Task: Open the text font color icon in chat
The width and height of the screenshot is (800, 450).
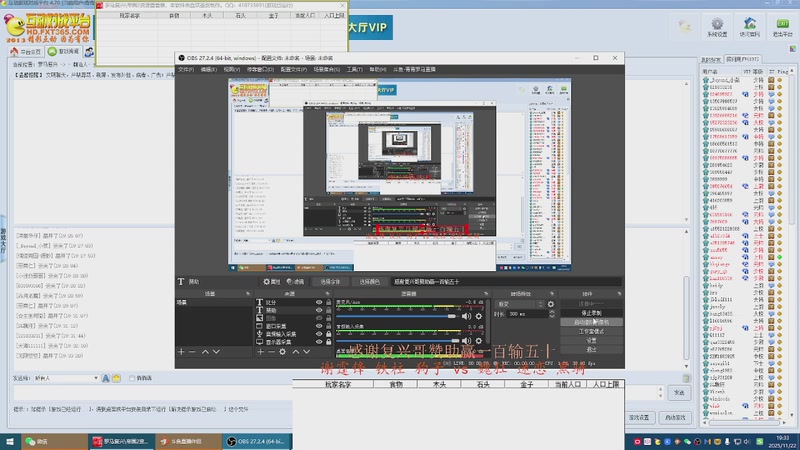Action: point(106,378)
